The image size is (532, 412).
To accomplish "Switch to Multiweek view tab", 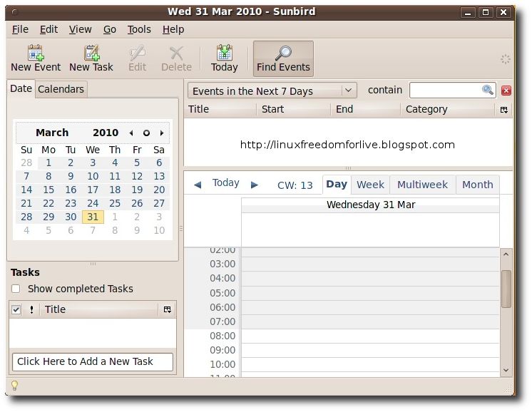I will 422,185.
